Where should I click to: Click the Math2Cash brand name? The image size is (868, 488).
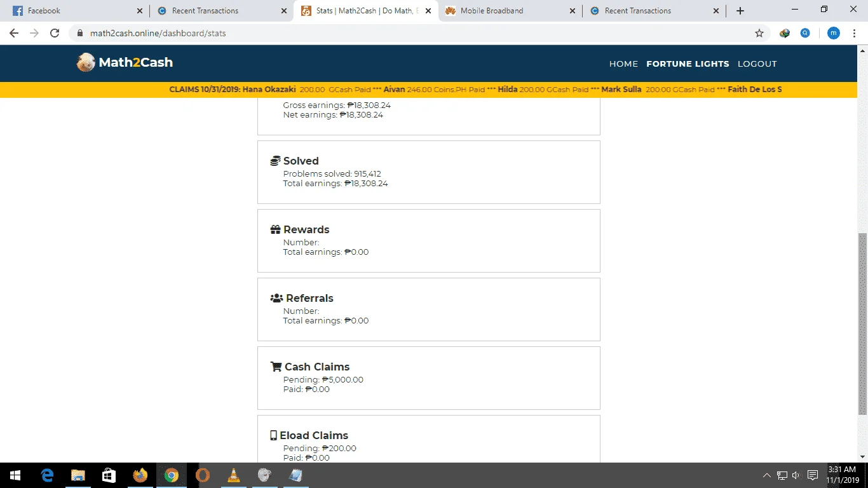coord(136,62)
